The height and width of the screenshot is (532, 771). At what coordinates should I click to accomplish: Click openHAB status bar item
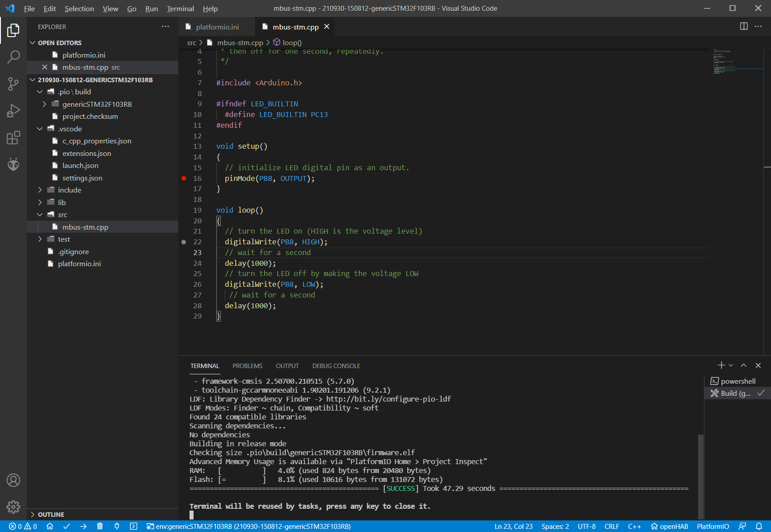pyautogui.click(x=669, y=526)
